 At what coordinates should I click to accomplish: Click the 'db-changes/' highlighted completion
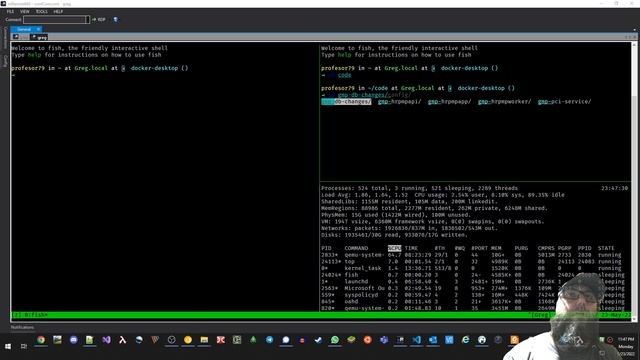pyautogui.click(x=346, y=102)
